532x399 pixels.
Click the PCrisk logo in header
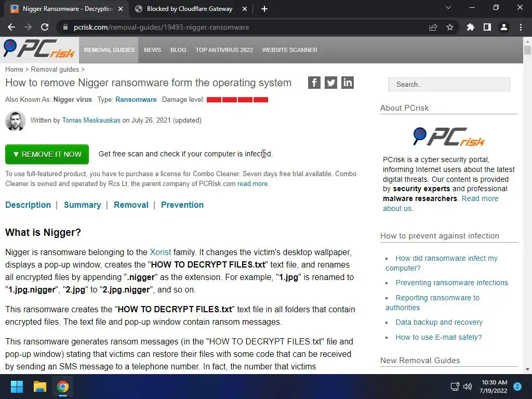point(39,49)
